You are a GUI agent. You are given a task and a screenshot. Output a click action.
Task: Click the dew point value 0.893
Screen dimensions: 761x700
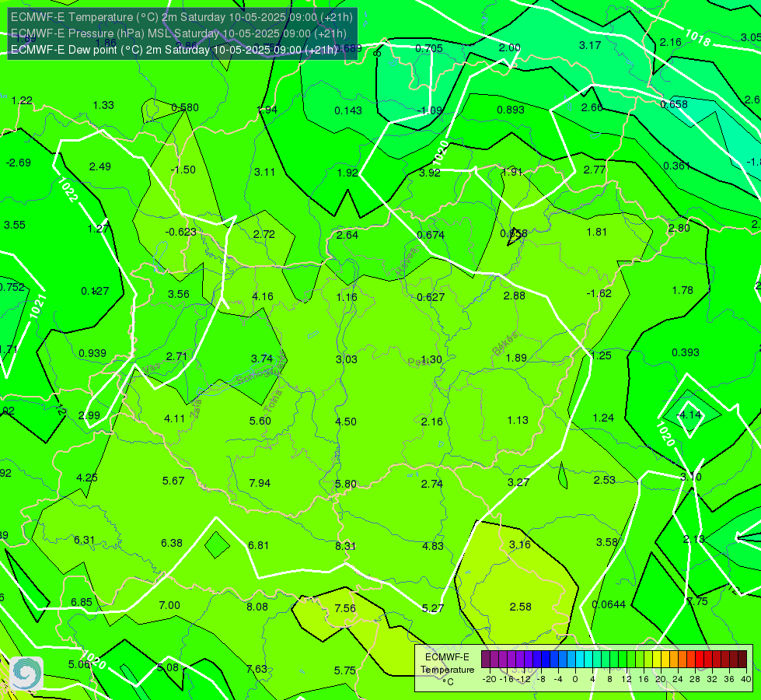click(x=511, y=110)
